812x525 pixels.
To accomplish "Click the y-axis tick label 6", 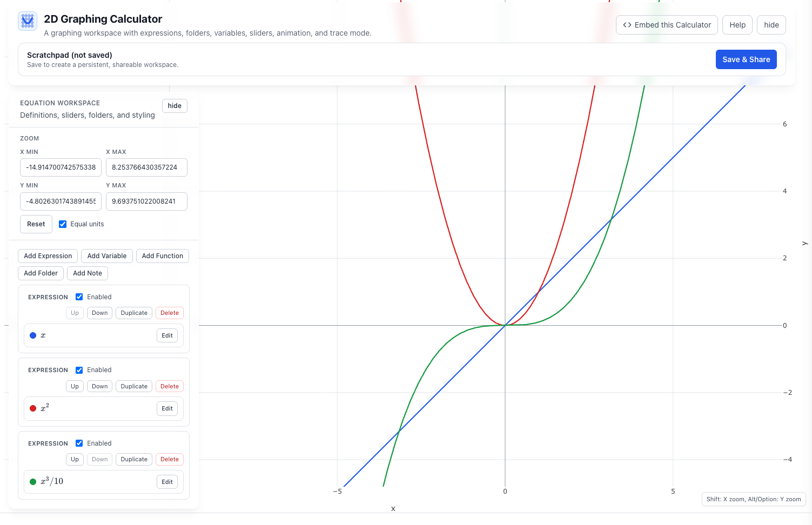I will [785, 124].
